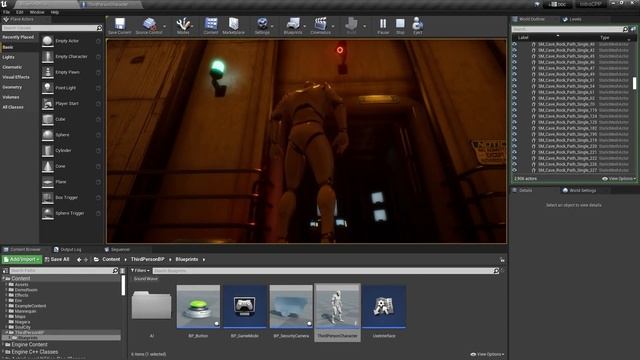Select the Lights category in Place Actors
The height and width of the screenshot is (360, 640).
[x=9, y=57]
